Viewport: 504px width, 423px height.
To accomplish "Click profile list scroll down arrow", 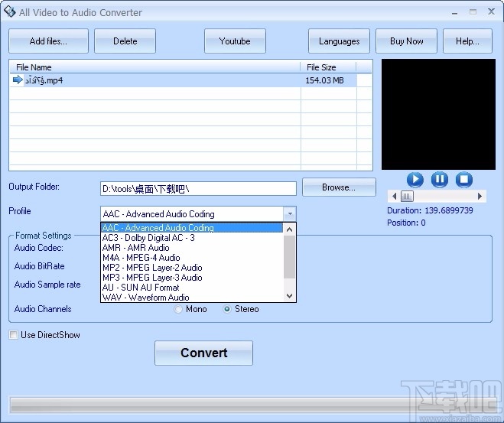I will pyautogui.click(x=289, y=296).
